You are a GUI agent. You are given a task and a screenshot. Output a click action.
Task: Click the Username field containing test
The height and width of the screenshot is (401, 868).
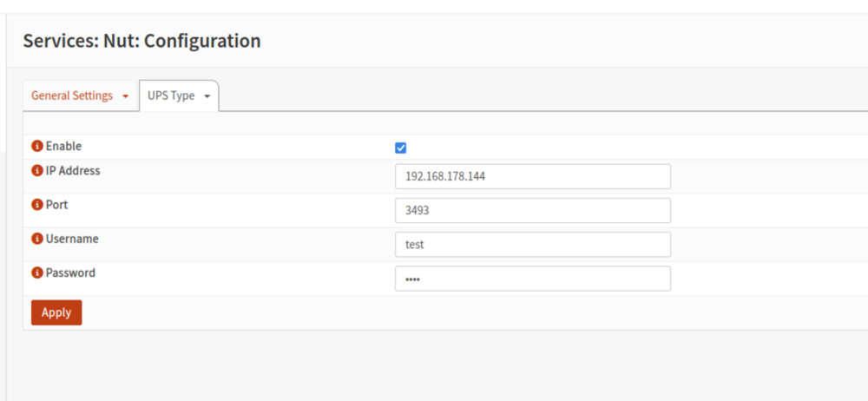(533, 244)
